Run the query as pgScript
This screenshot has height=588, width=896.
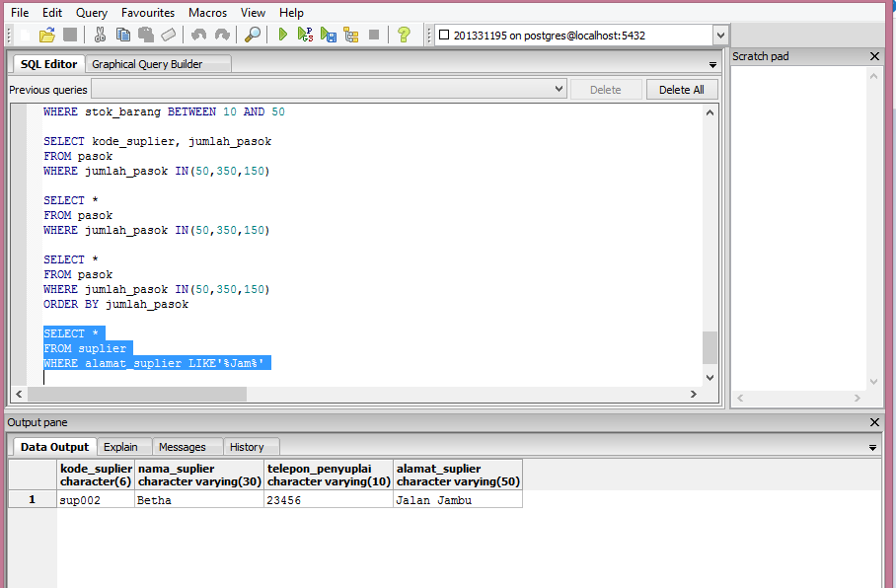click(305, 35)
